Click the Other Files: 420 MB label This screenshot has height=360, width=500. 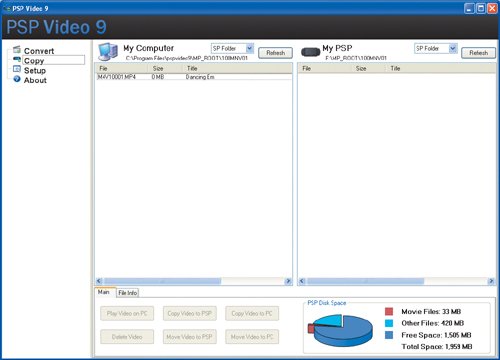pos(433,323)
